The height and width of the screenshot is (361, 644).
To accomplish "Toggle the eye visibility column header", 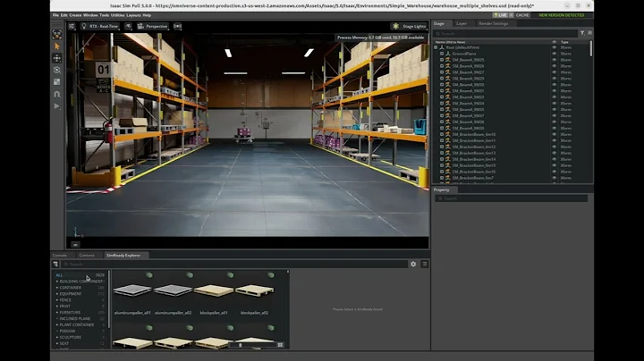I will (554, 42).
